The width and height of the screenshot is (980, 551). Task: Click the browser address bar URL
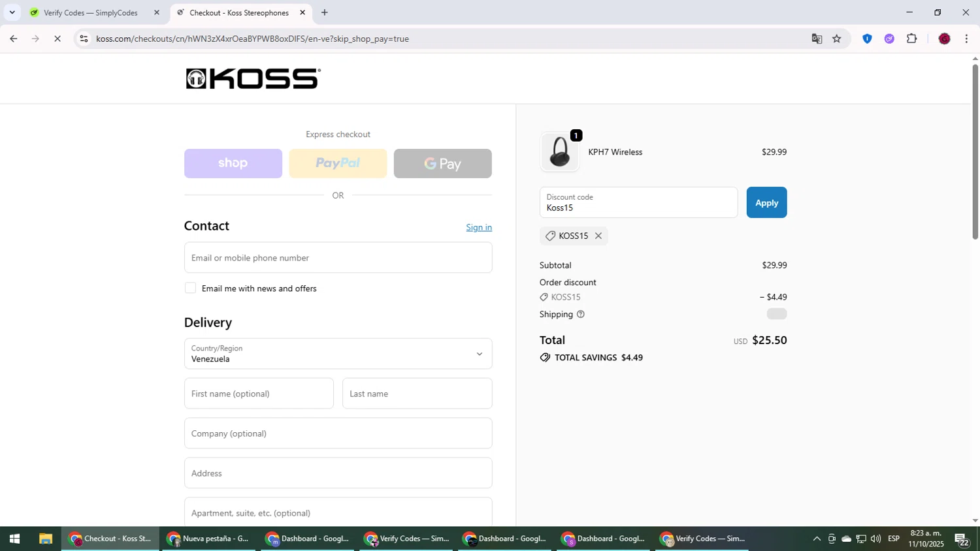(252, 39)
